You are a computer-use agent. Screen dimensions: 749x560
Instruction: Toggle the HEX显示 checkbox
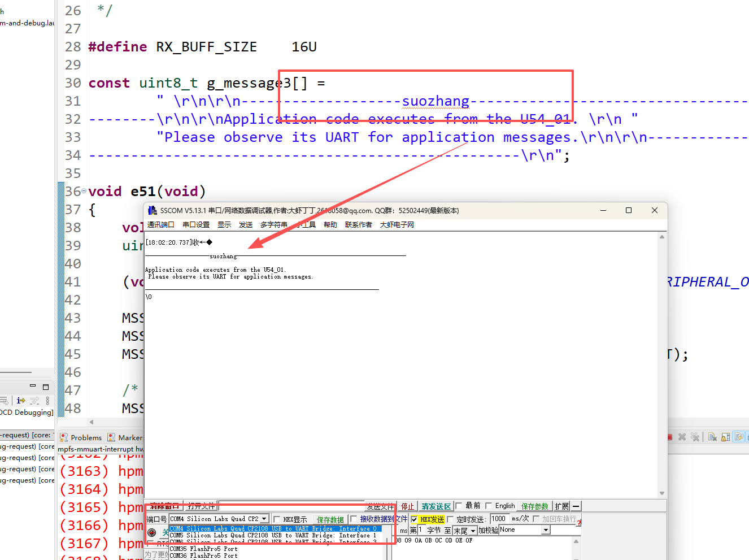277,519
